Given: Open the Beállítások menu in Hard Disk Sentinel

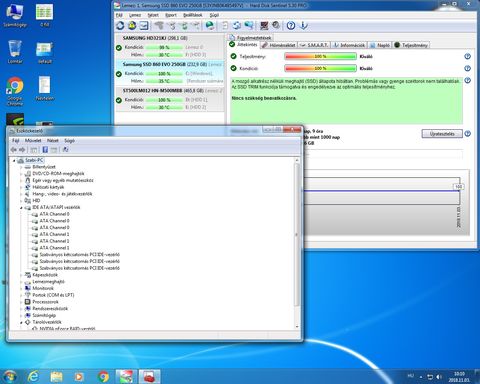Looking at the screenshot, I should coord(193,15).
